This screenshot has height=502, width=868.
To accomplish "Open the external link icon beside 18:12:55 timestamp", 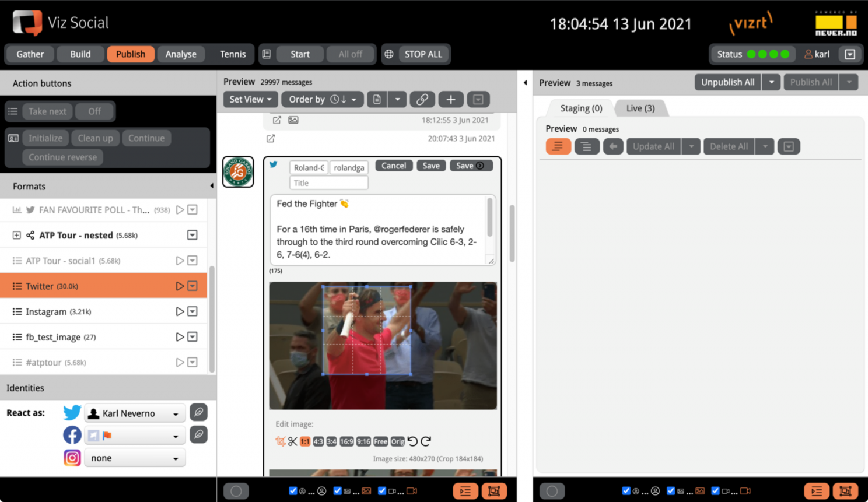I will 277,120.
